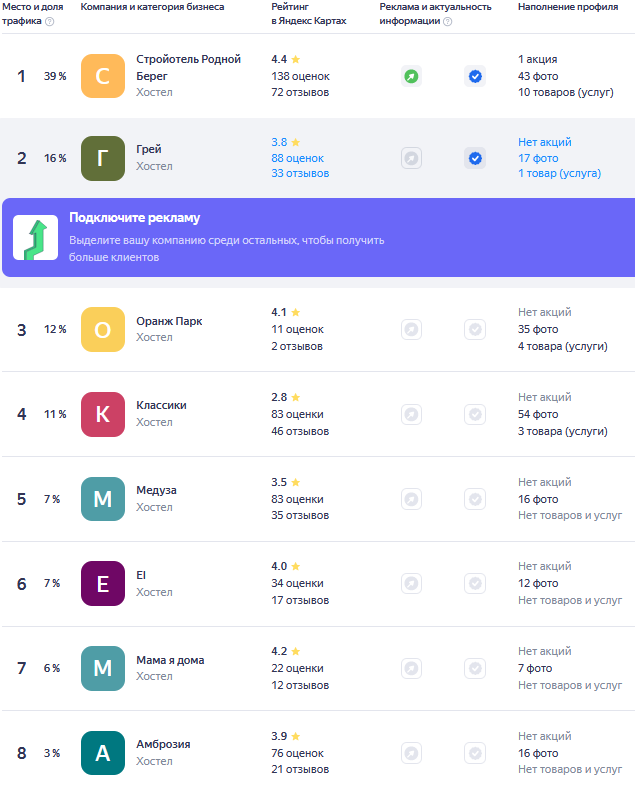Click the gray advertising icon in Грей row
Image resolution: width=635 pixels, height=795 pixels.
point(411,159)
